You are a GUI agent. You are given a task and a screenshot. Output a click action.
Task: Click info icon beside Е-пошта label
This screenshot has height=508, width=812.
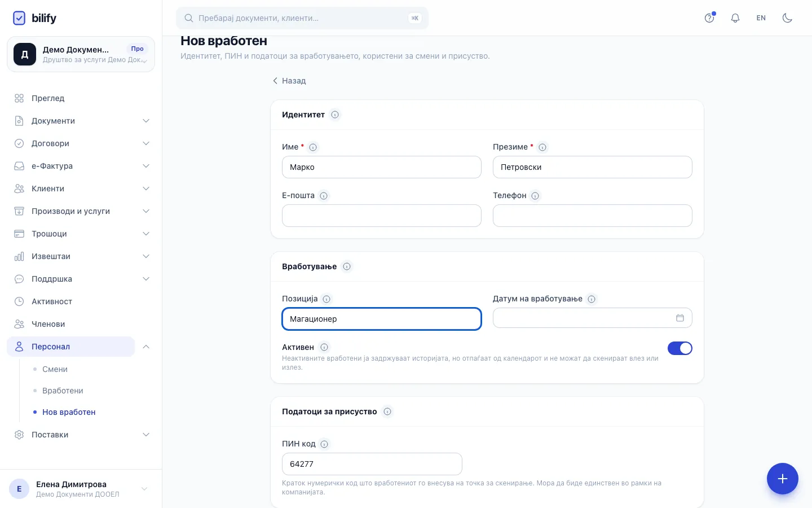324,196
